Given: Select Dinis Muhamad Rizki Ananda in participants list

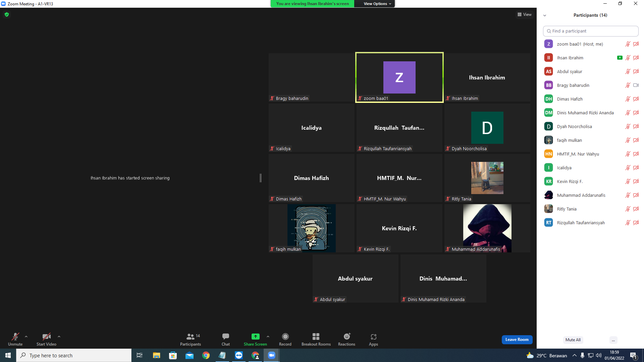Looking at the screenshot, I should click(x=591, y=113).
